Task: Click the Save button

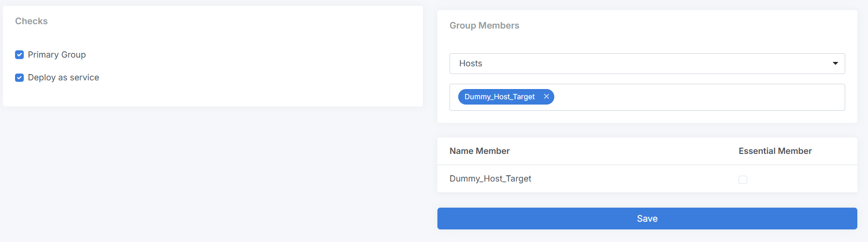Action: (647, 219)
